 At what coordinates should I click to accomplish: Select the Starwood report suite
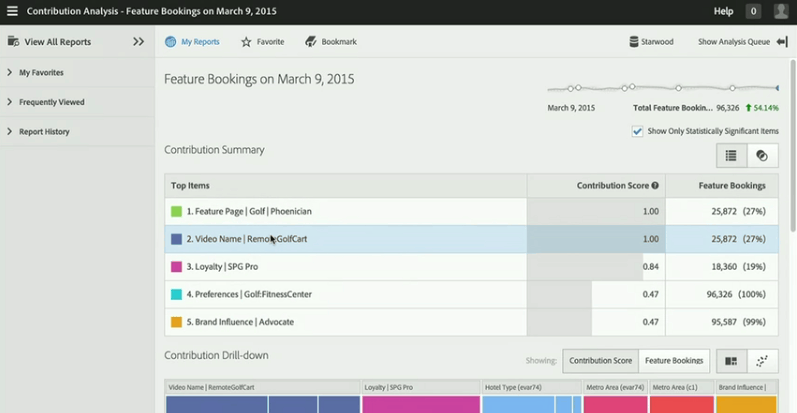[x=651, y=42]
